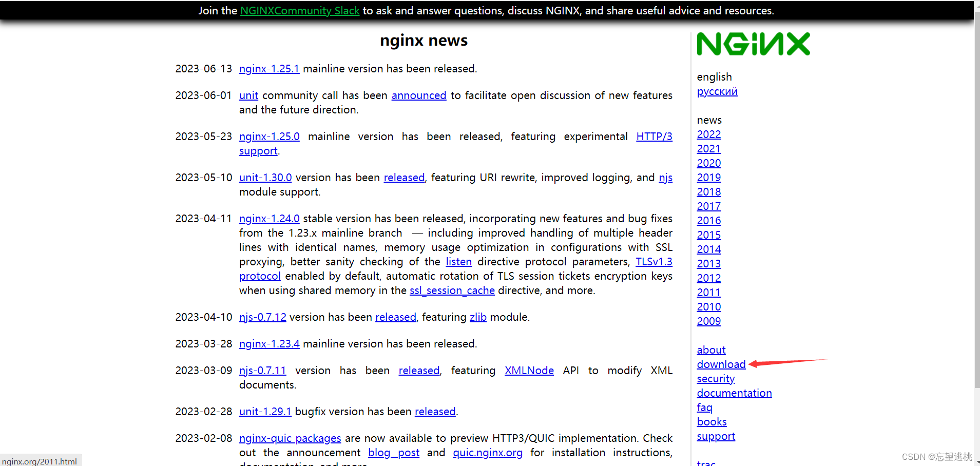The height and width of the screenshot is (466, 980).
Task: Open the blog post announcement link
Action: 394,453
